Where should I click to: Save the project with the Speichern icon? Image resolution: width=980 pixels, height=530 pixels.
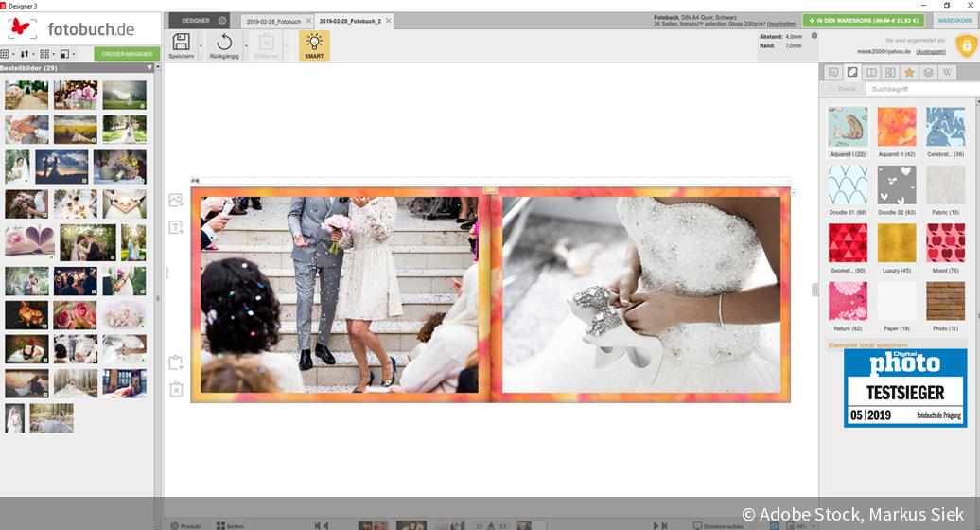point(182,45)
